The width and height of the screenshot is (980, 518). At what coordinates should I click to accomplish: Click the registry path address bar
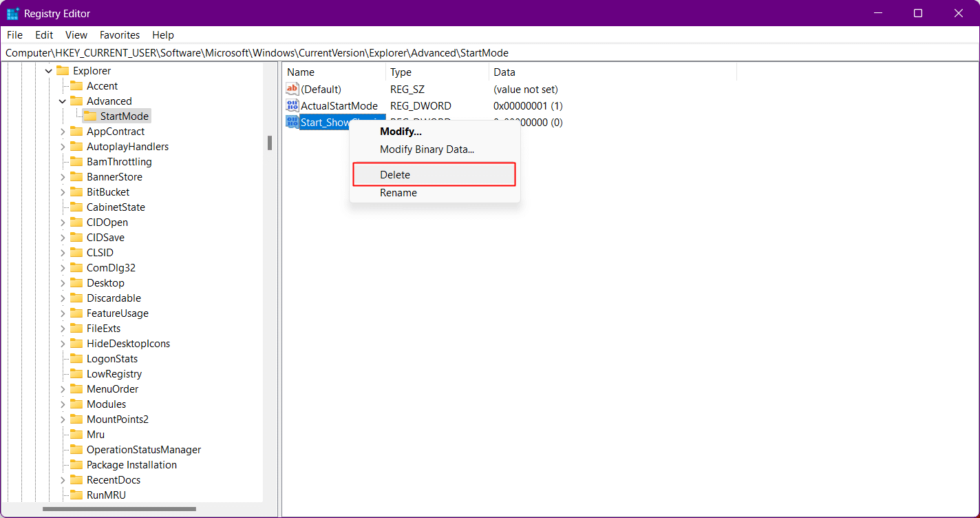490,53
